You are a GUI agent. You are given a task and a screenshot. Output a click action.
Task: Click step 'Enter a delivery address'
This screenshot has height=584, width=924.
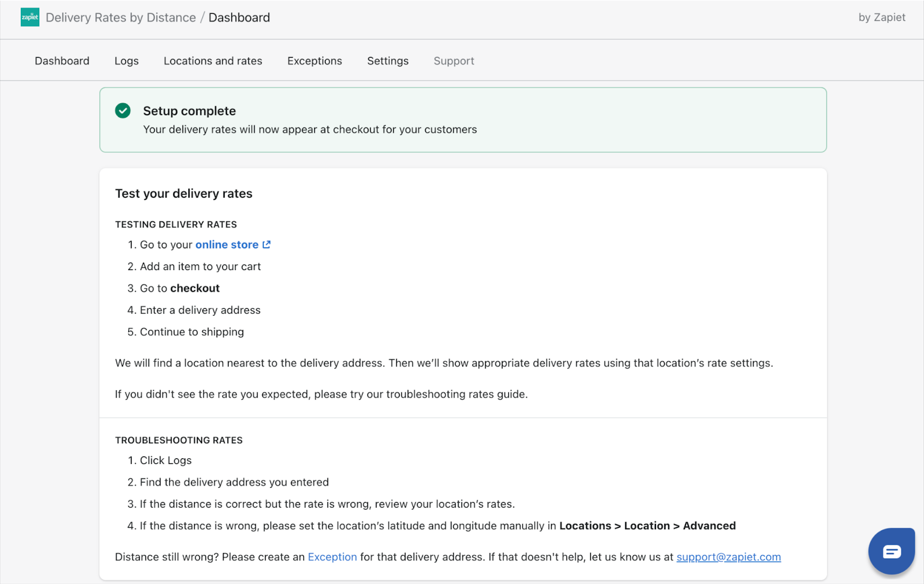pyautogui.click(x=200, y=310)
